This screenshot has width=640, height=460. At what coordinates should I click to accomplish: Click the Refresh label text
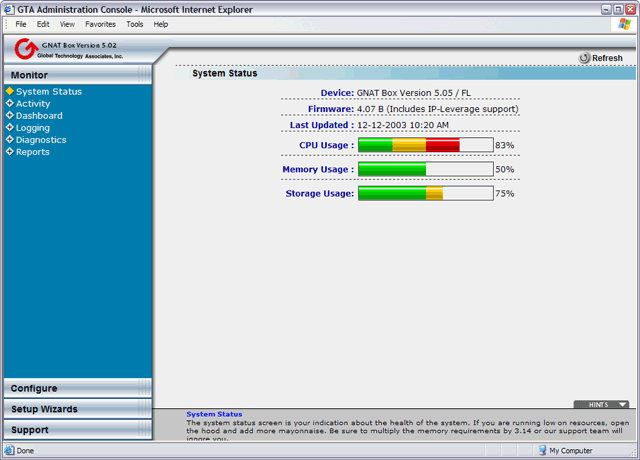[607, 58]
